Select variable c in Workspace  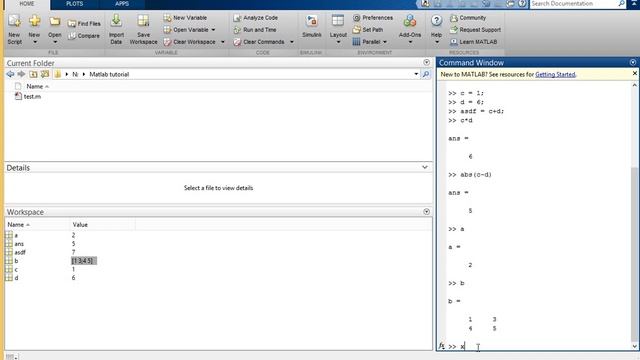[x=16, y=270]
